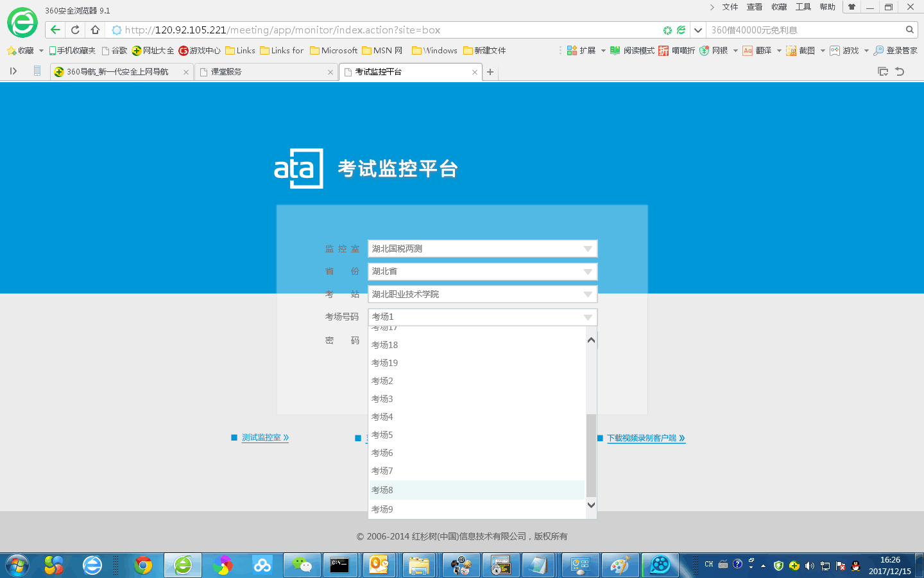Open the command prompt taskbar icon
The image size is (924, 578).
pyautogui.click(x=339, y=565)
